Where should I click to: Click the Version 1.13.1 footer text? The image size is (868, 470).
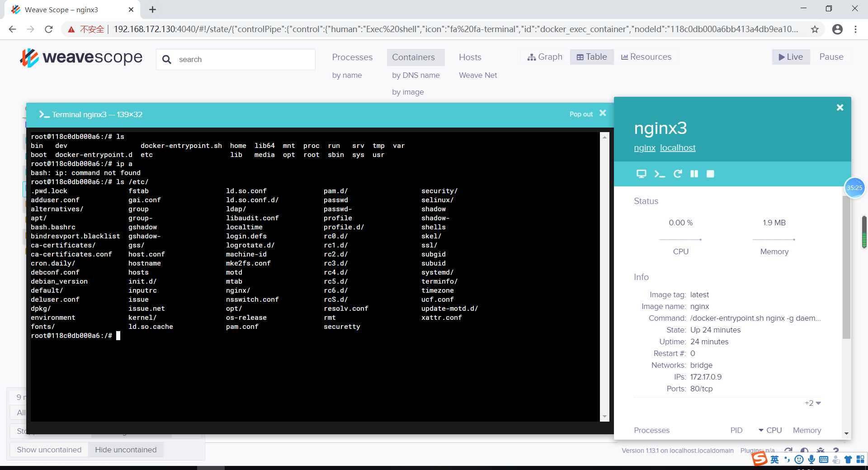[677, 451]
